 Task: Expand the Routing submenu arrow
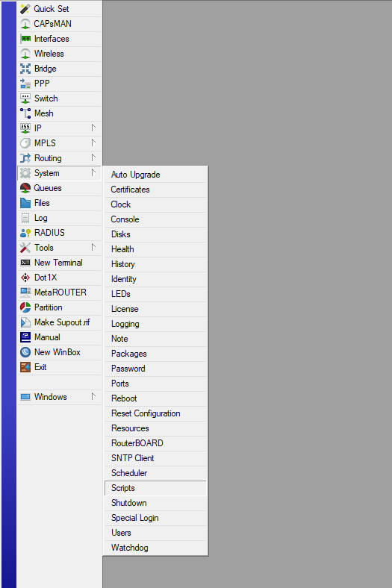pos(93,158)
